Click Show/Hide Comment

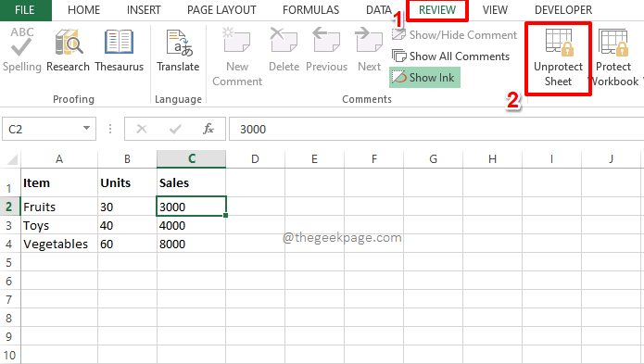coord(454,35)
